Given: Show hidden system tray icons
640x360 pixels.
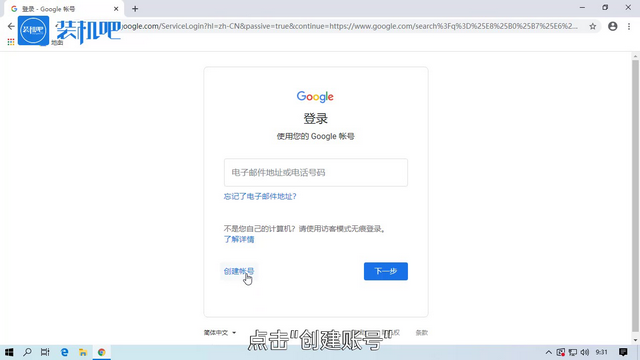Looking at the screenshot, I should (x=549, y=352).
